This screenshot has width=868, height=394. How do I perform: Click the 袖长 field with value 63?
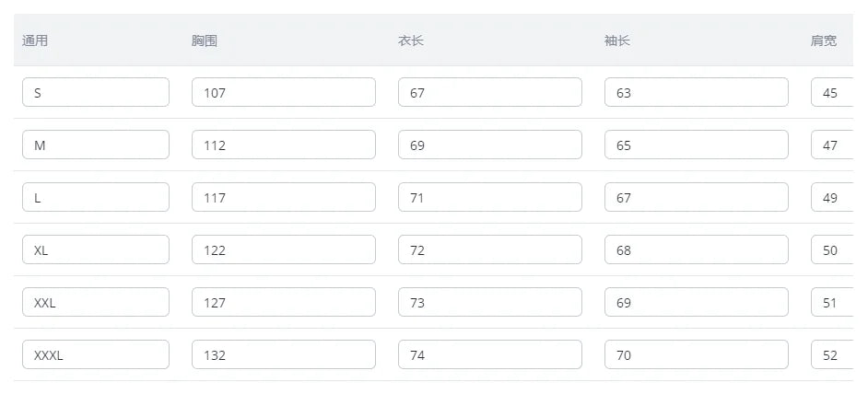696,92
